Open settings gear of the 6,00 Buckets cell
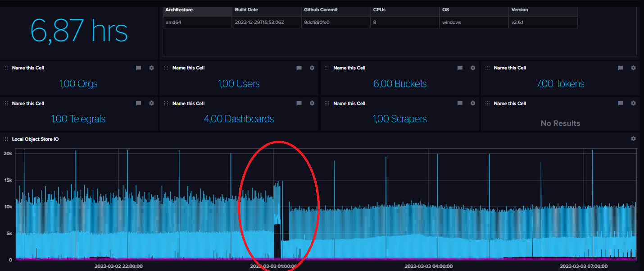This screenshot has width=644, height=271. tap(472, 68)
